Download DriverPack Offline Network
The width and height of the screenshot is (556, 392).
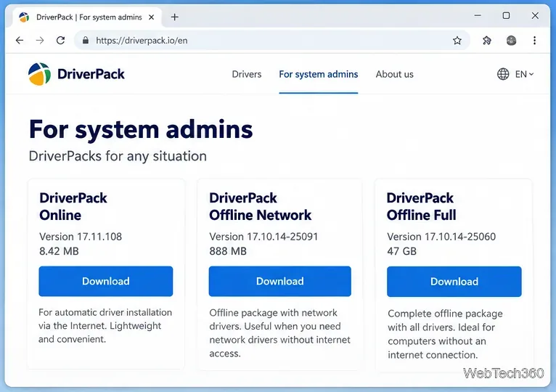coord(279,282)
